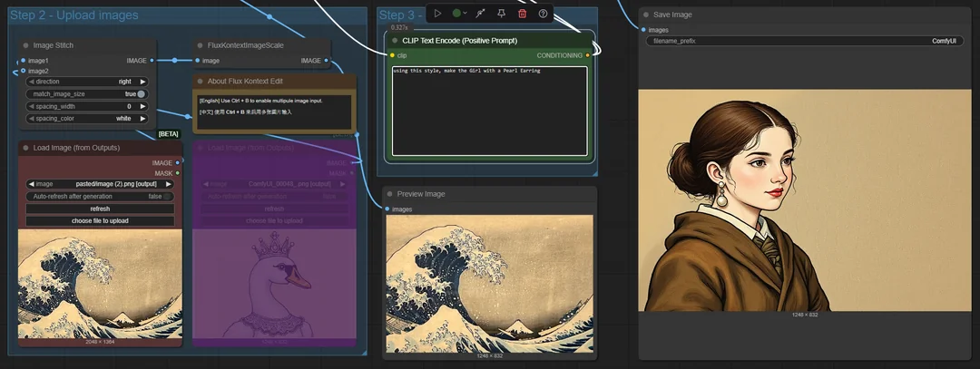The image size is (980, 369).
Task: Click 'choose file to upload' in brown Load Image
Action: [x=100, y=221]
